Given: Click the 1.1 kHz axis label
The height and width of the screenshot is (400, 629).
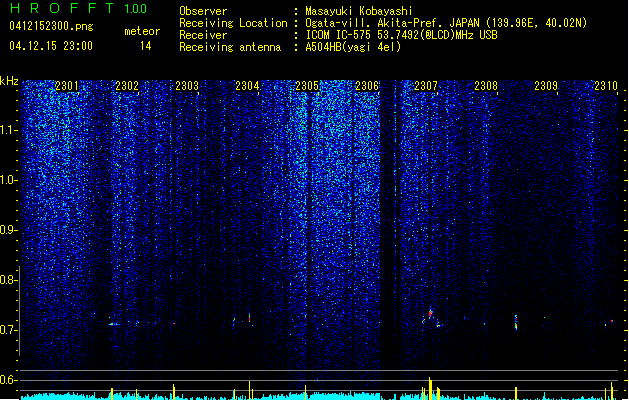Looking at the screenshot, I should coord(9,130).
